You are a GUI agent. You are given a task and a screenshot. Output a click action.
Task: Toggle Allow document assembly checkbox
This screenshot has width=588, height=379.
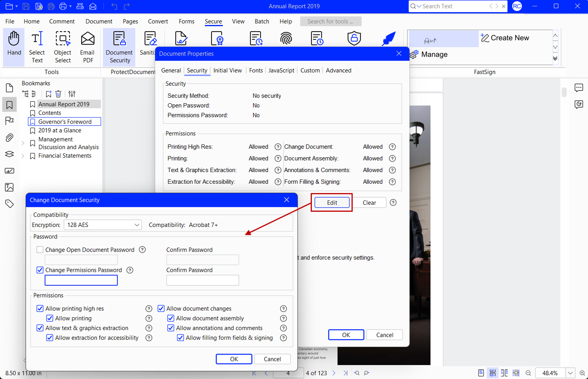(171, 318)
